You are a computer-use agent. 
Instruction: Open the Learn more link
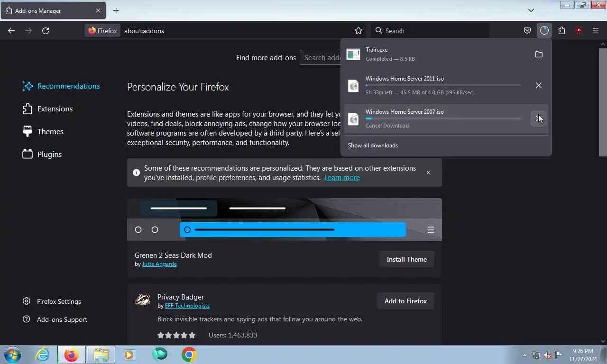coord(342,178)
